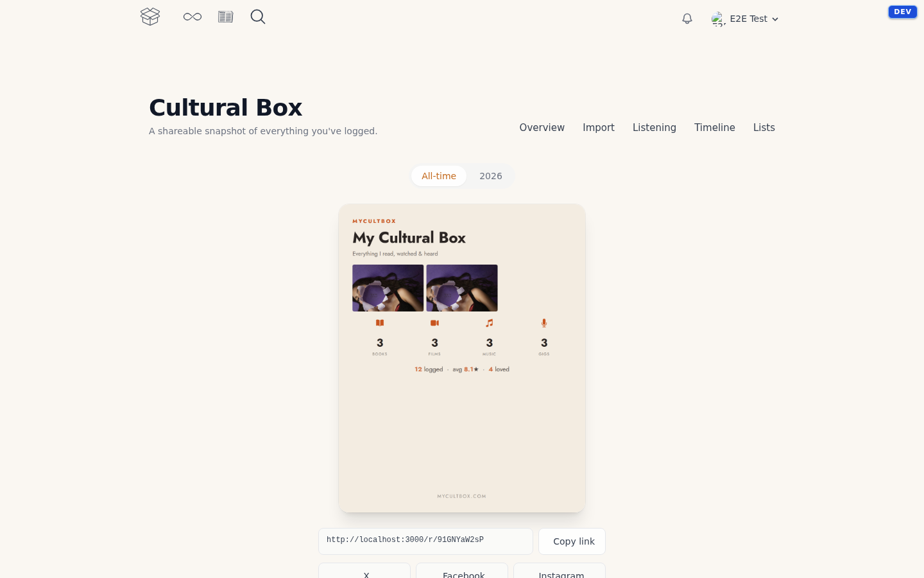Click the gigs microphone icon on card
Viewport: 924px width, 578px height.
point(544,323)
